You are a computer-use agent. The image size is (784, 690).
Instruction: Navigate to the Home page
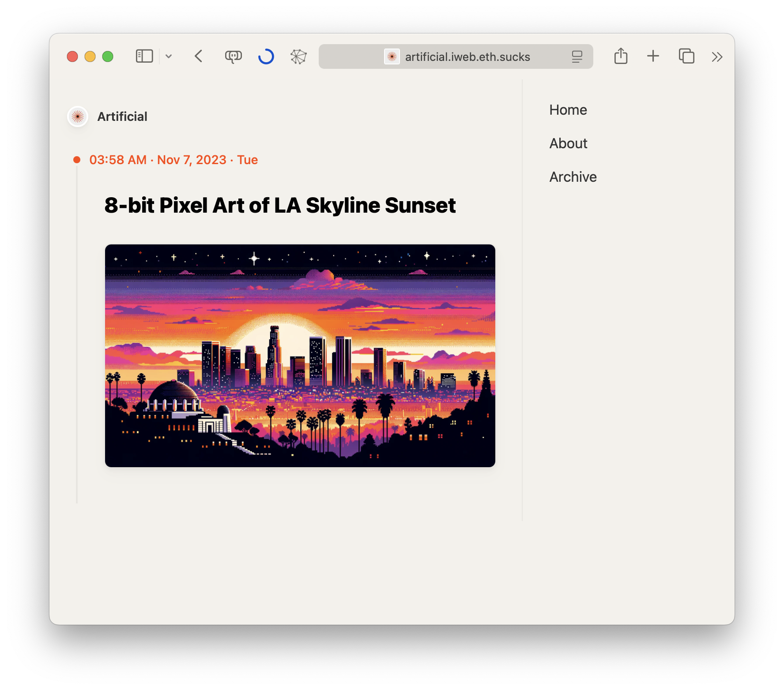[568, 110]
